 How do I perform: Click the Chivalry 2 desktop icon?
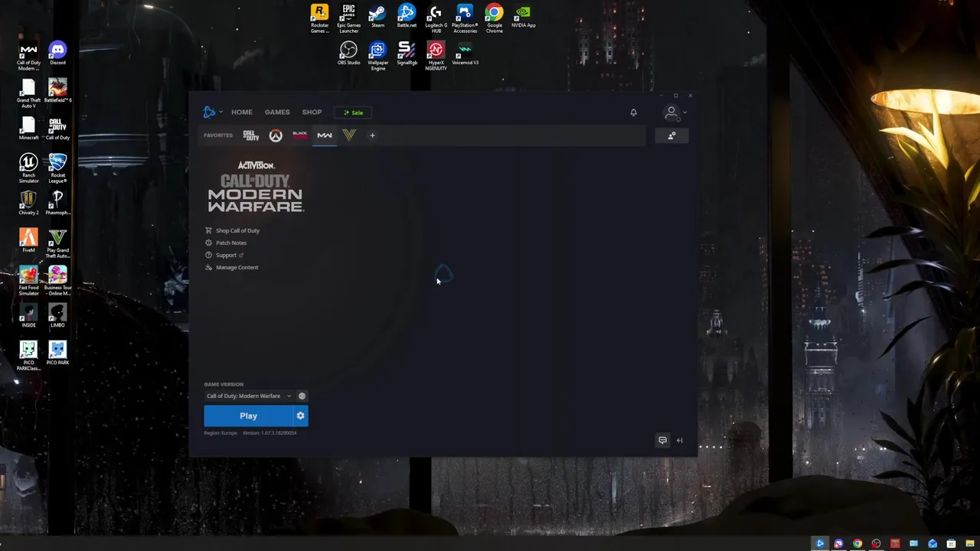click(x=28, y=203)
